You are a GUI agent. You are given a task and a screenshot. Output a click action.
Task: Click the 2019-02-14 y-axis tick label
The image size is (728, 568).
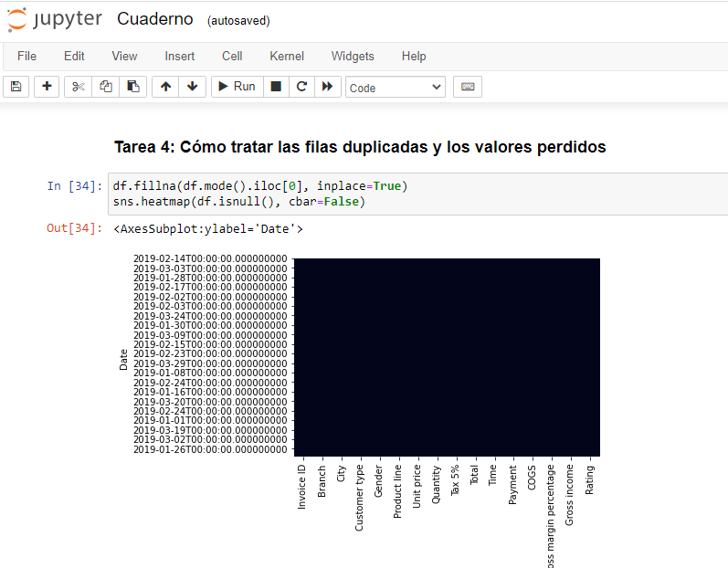click(x=210, y=258)
